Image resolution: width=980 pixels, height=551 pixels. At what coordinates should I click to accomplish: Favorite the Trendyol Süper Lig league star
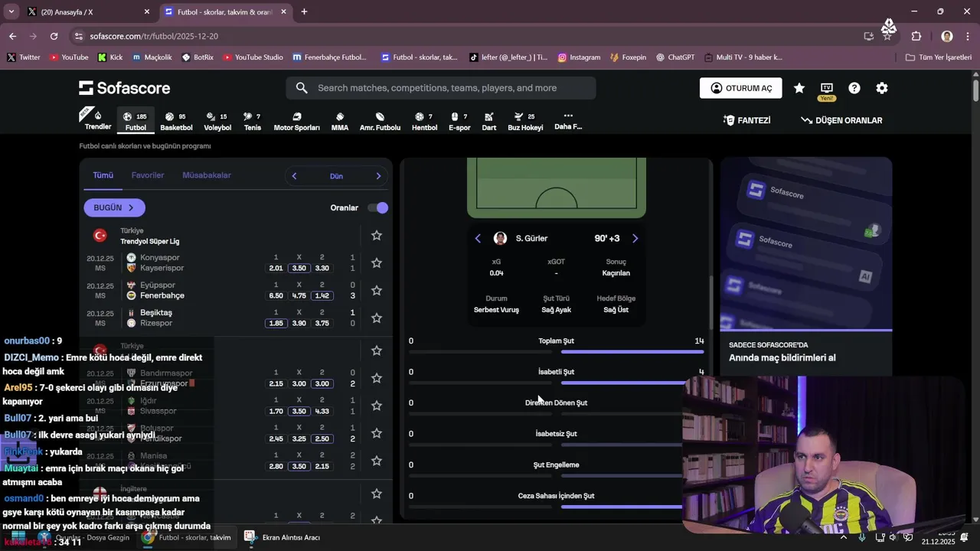(377, 236)
